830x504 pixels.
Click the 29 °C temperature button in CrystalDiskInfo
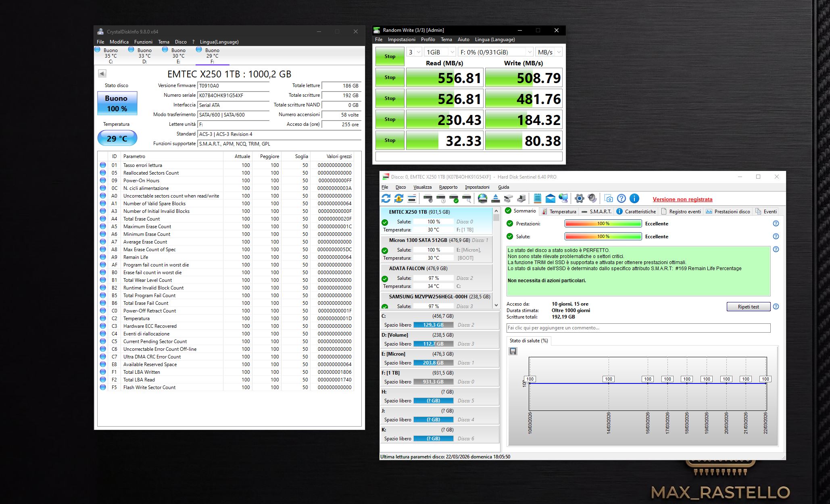tap(117, 138)
